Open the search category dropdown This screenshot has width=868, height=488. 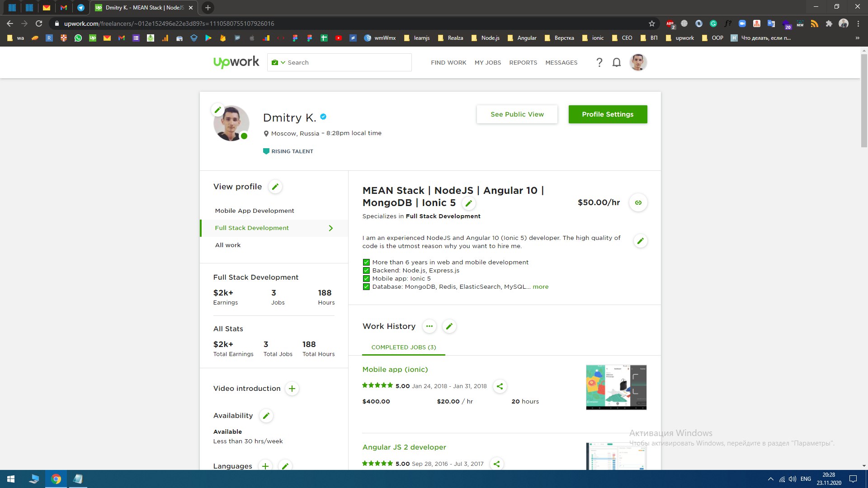[x=278, y=62]
